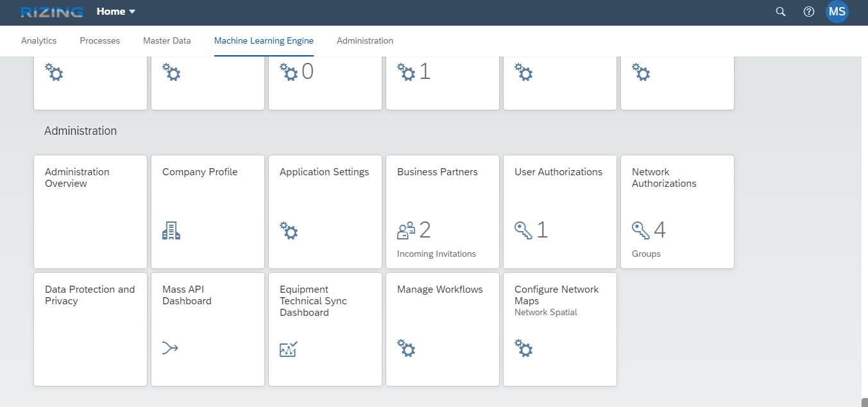The image size is (868, 407).
Task: Open the help question mark icon
Action: (809, 12)
